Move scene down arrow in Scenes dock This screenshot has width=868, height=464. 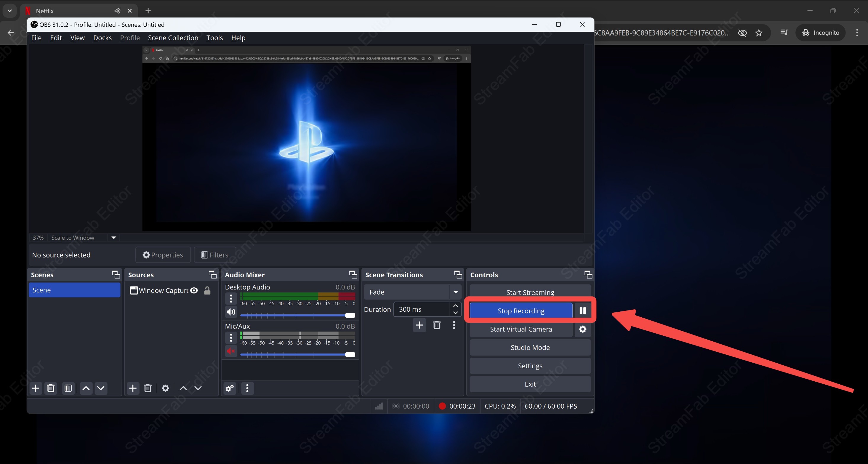click(x=101, y=388)
